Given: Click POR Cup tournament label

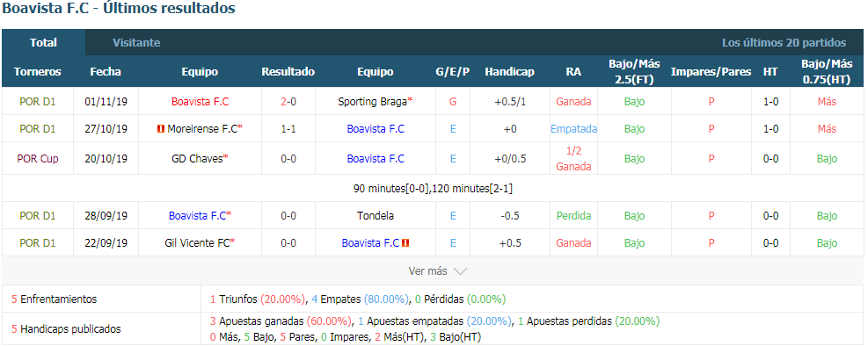Looking at the screenshot, I should (38, 159).
